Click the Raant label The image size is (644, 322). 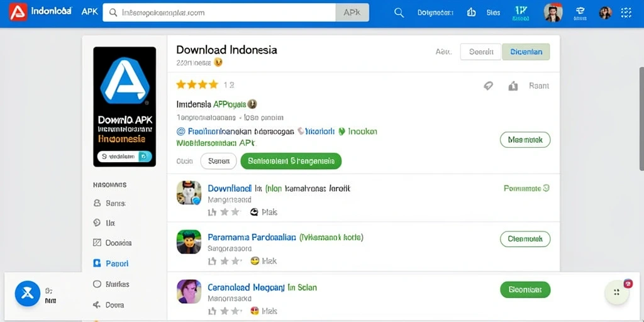tap(539, 86)
